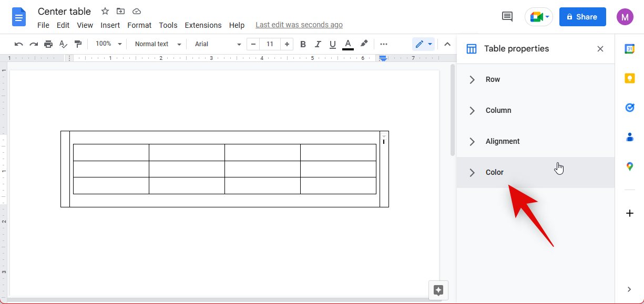Image resolution: width=644 pixels, height=304 pixels.
Task: Open Google Maps in side panel
Action: [629, 166]
